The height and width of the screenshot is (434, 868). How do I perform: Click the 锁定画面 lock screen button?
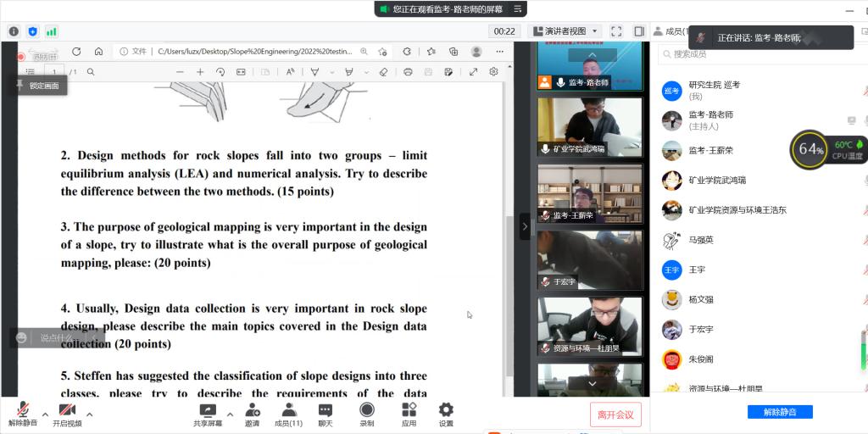(39, 86)
